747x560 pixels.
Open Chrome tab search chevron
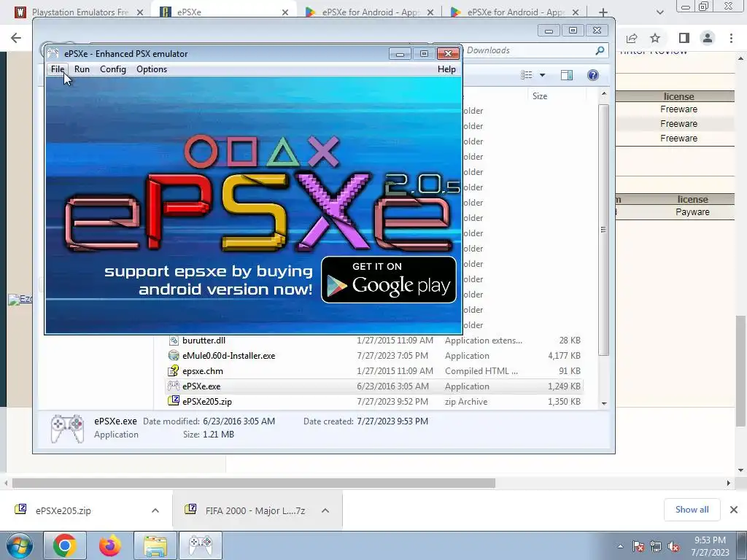tap(659, 12)
